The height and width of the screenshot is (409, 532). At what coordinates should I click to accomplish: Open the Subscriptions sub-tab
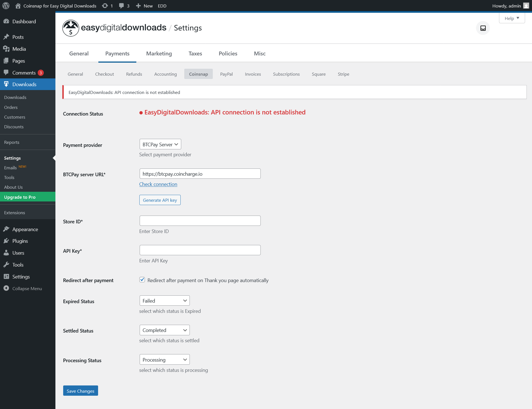[x=286, y=74]
